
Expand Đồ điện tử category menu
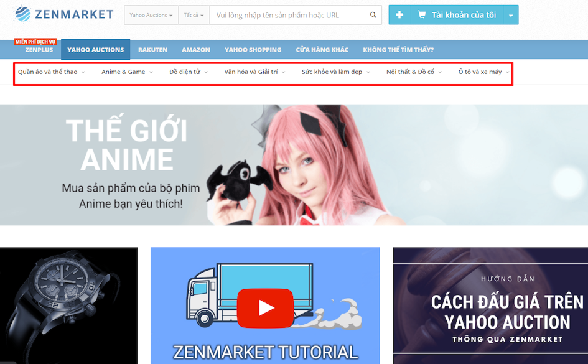(x=189, y=72)
